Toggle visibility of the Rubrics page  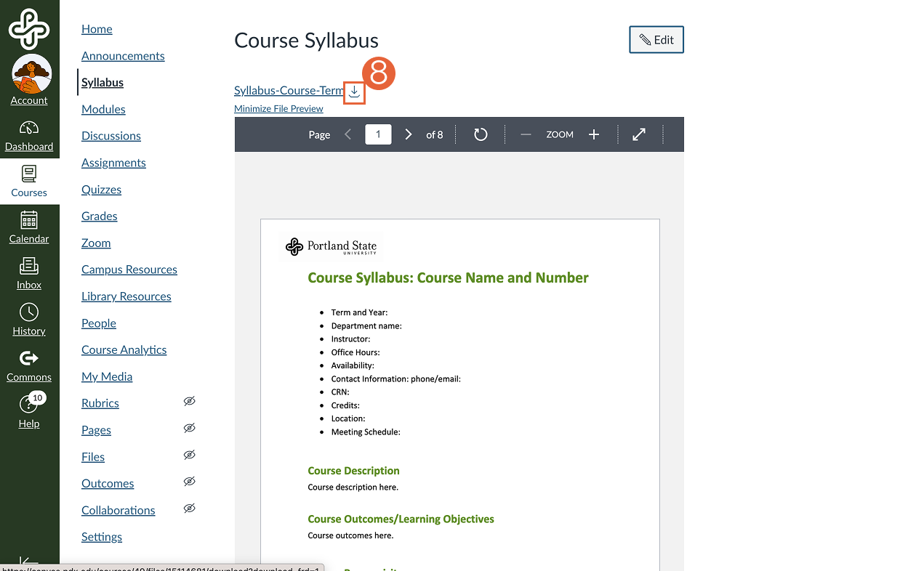coord(189,401)
